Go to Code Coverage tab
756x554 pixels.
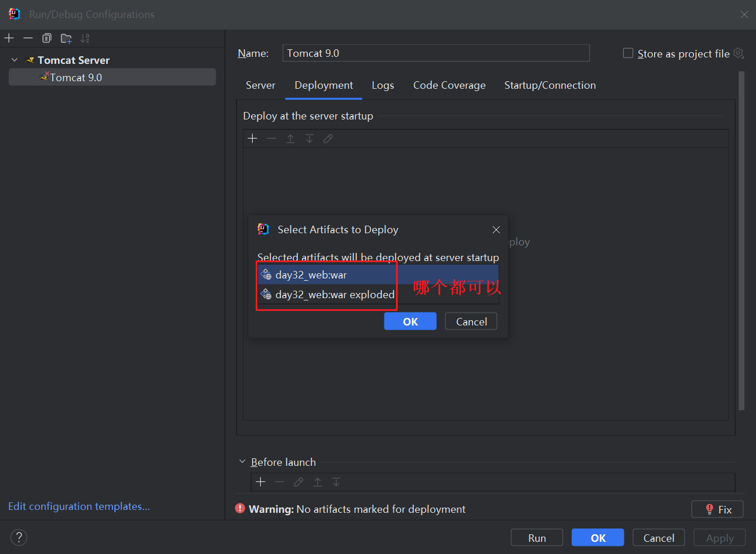click(449, 85)
